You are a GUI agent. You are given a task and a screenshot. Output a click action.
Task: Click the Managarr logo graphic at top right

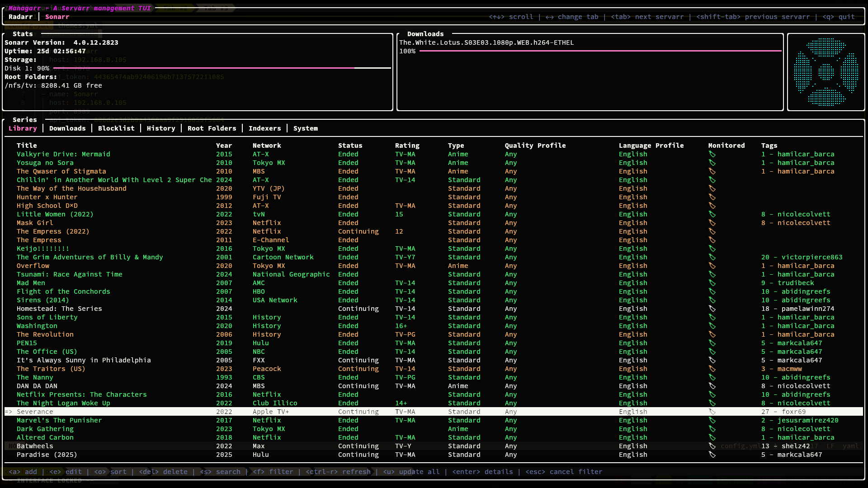[x=826, y=72]
